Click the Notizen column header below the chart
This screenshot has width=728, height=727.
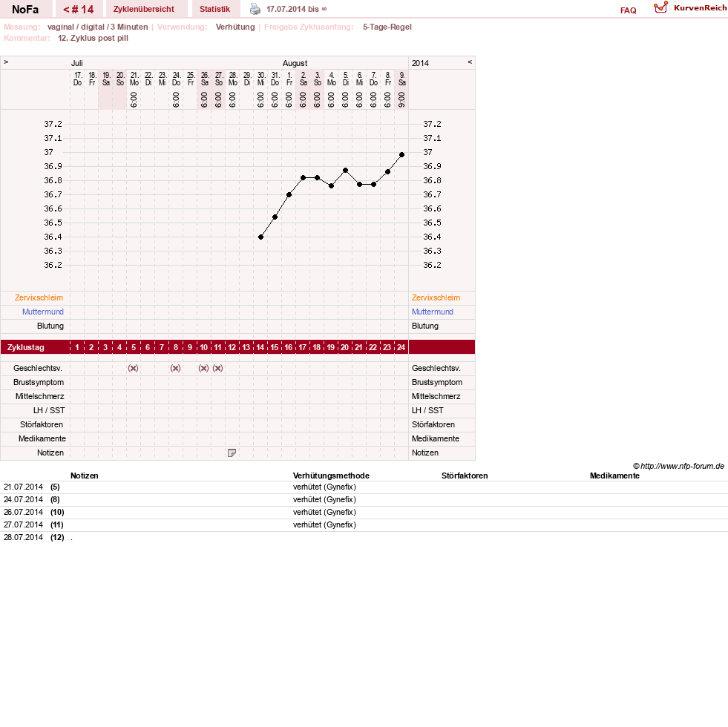tap(85, 476)
